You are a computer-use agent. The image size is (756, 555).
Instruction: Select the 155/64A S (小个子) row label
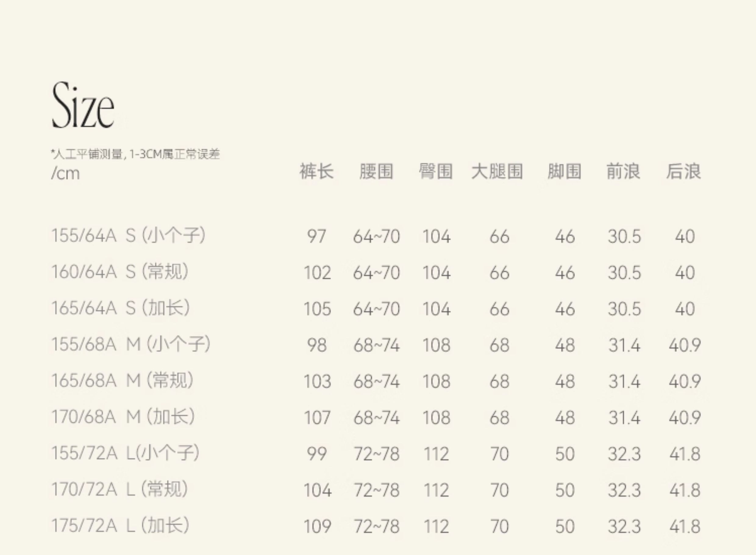pyautogui.click(x=128, y=235)
